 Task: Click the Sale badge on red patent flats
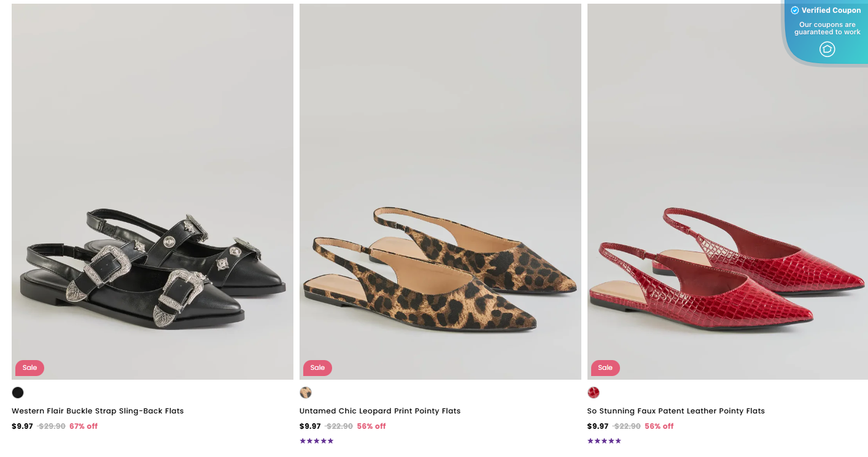(x=605, y=367)
